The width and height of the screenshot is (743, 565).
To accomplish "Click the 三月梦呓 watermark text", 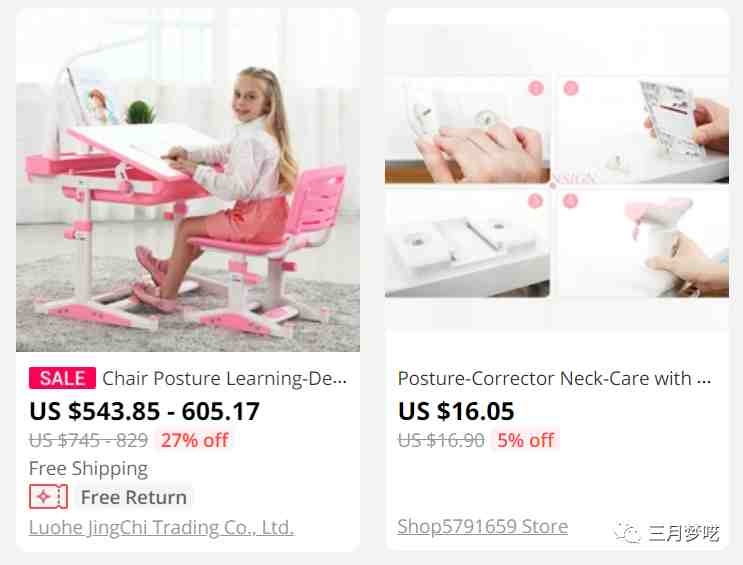I will pyautogui.click(x=684, y=533).
